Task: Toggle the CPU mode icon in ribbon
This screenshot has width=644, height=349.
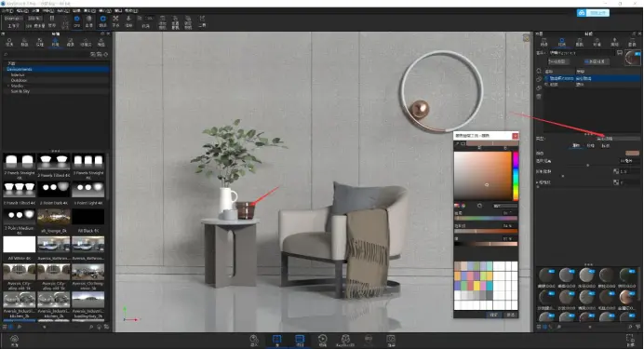Action: (x=77, y=20)
